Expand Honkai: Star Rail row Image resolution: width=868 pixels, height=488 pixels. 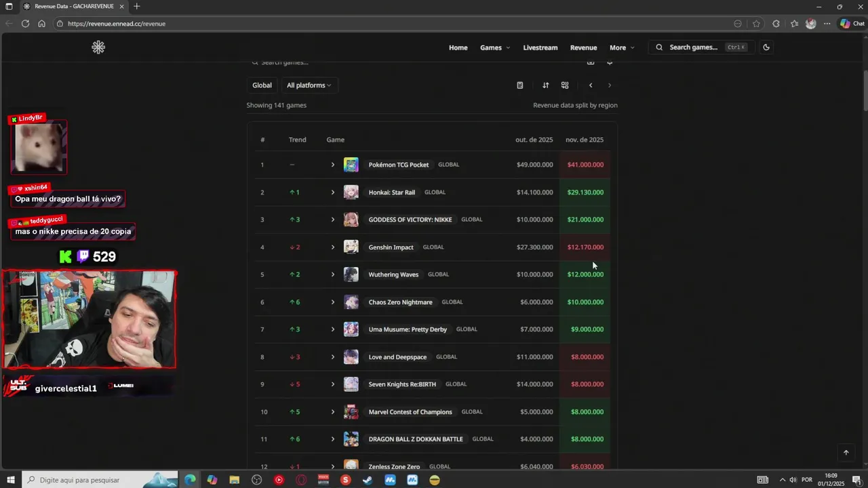click(332, 192)
